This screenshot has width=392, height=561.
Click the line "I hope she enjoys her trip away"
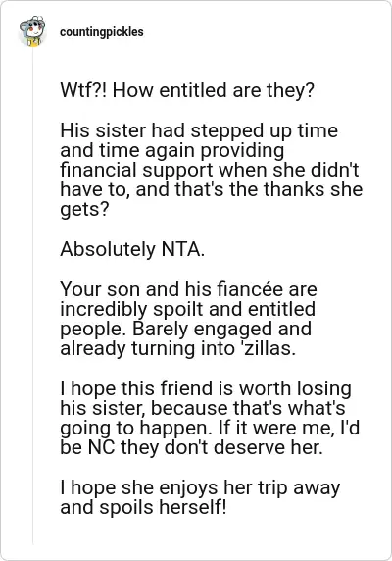pos(200,487)
